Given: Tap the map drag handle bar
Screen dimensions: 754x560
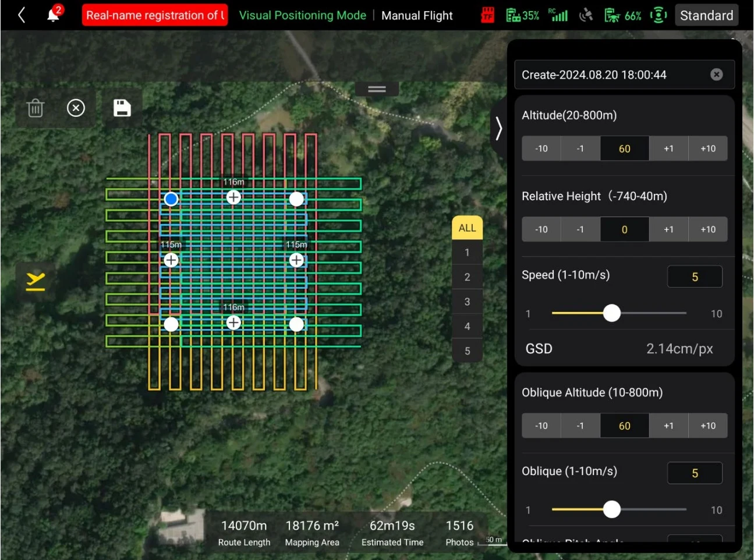Looking at the screenshot, I should [377, 89].
